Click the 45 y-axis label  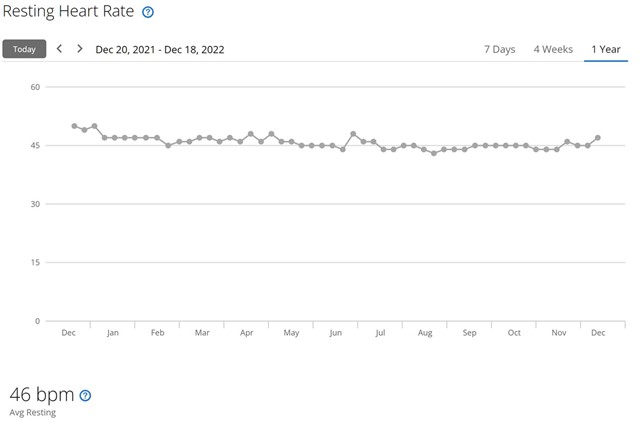tap(34, 145)
